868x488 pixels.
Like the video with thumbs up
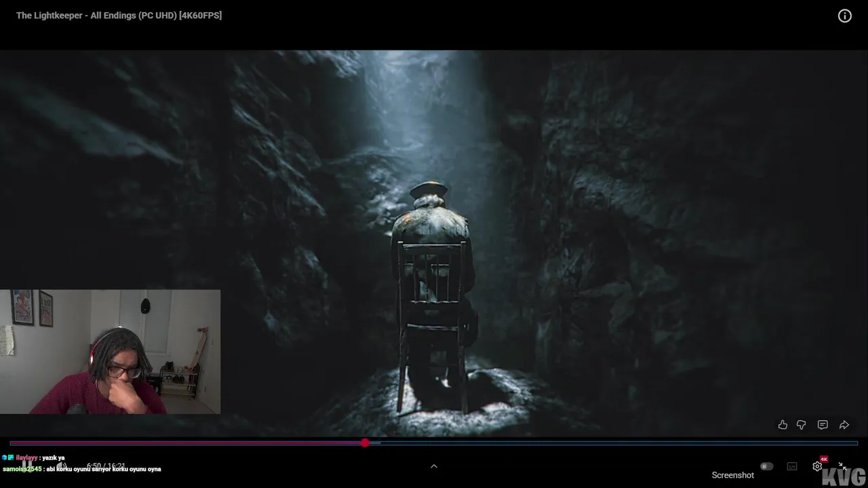[783, 425]
